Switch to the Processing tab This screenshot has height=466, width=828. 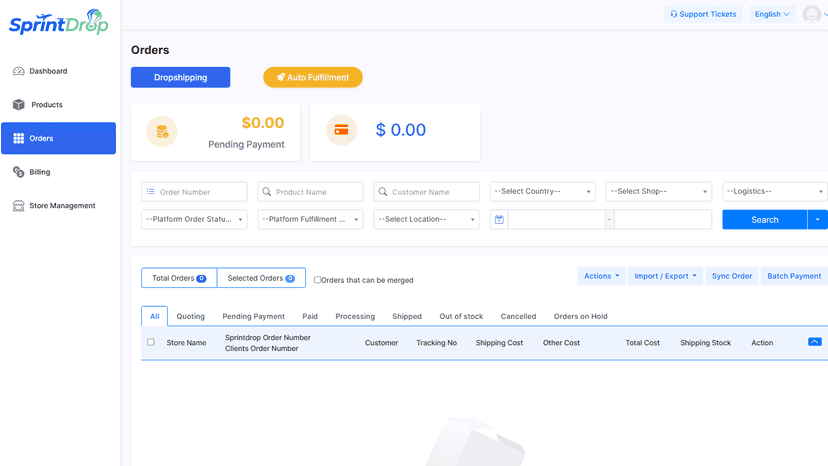[x=355, y=316]
